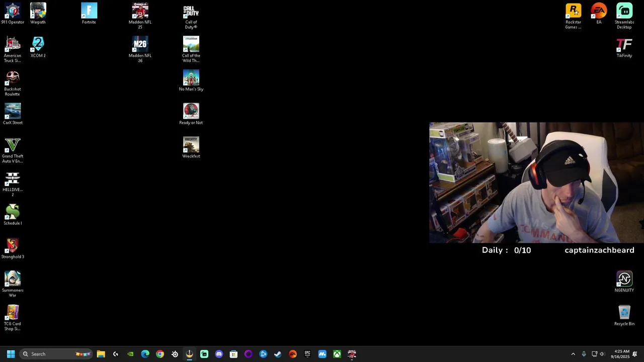Image resolution: width=644 pixels, height=362 pixels.
Task: Select the CarX Street desktop icon
Action: [x=13, y=114]
